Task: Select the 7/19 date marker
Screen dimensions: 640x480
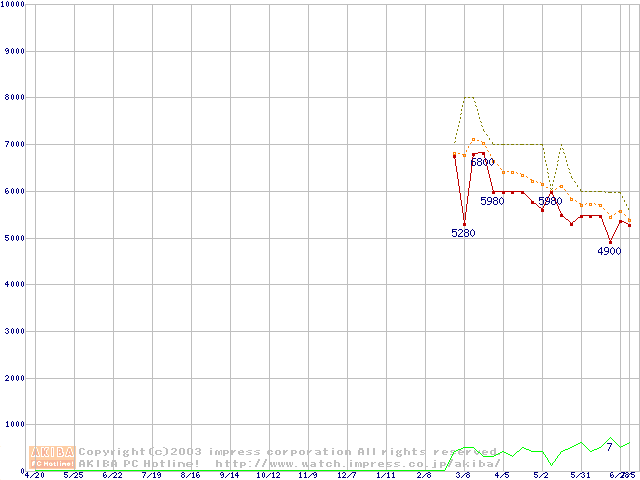Action: [151, 475]
